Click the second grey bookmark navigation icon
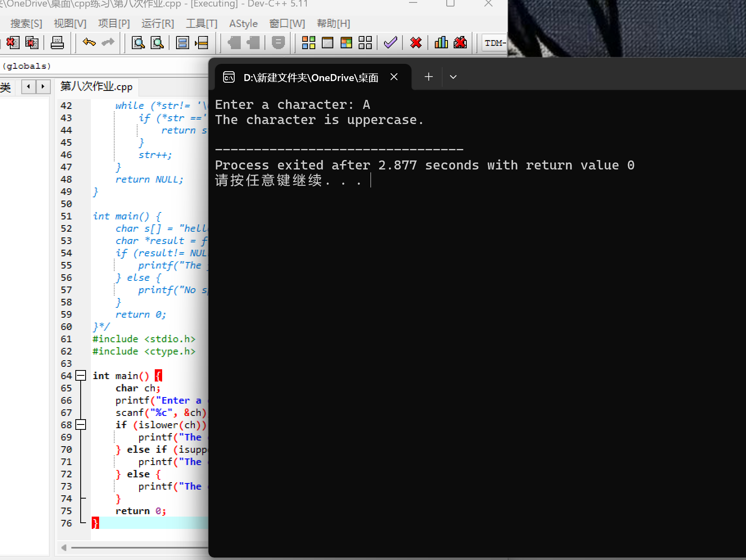746x560 pixels. pyautogui.click(x=253, y=43)
